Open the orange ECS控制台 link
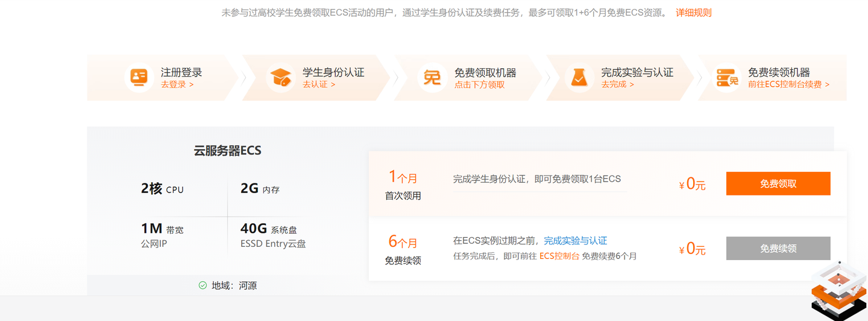The image size is (868, 321). pos(559,256)
